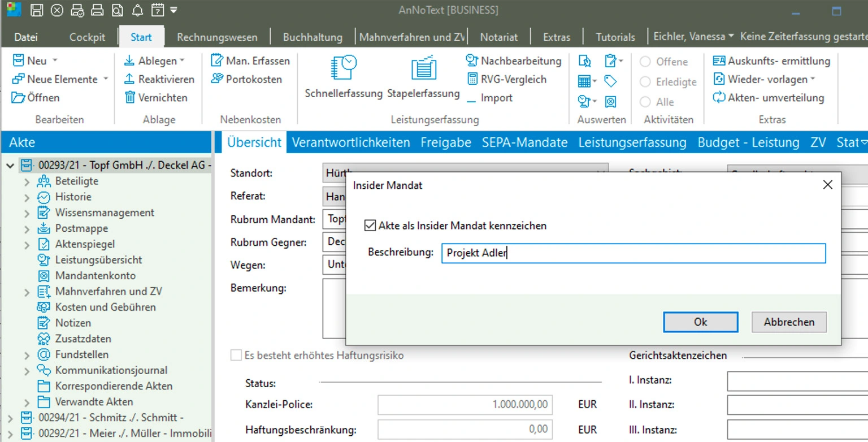
Task: Open the Neue Elemente dropdown arrow
Action: click(106, 79)
